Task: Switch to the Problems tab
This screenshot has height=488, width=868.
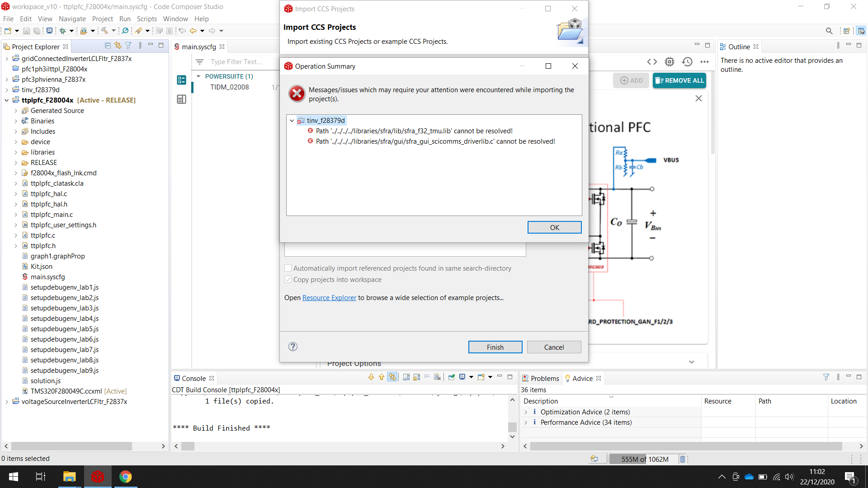Action: [544, 378]
